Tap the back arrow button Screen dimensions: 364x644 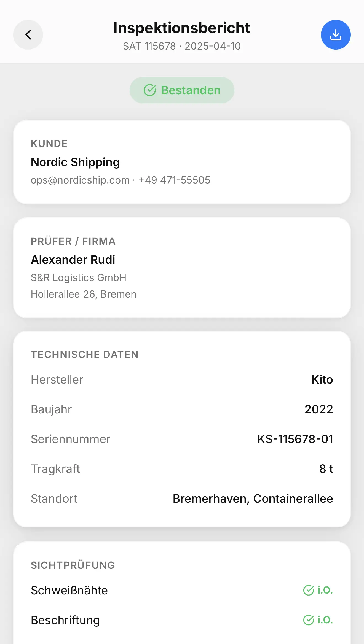(28, 35)
